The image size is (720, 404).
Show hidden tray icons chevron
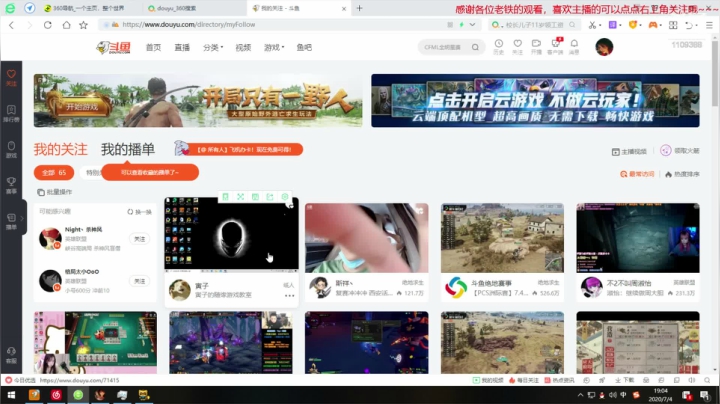pos(580,395)
